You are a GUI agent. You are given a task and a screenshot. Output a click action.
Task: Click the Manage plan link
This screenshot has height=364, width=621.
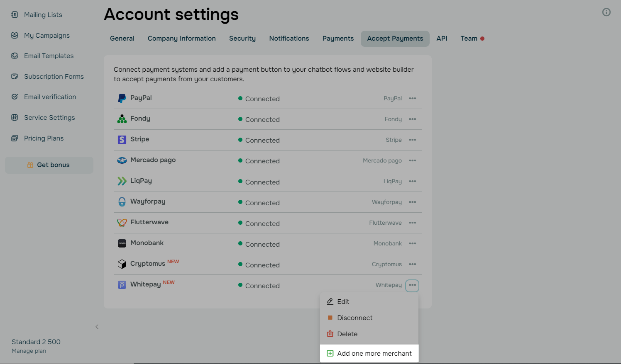(29, 351)
